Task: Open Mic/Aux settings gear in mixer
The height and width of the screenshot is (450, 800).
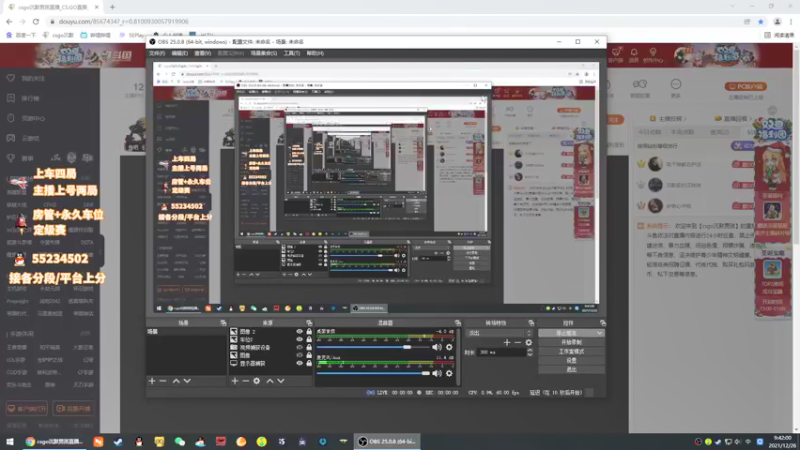Action: pos(449,373)
